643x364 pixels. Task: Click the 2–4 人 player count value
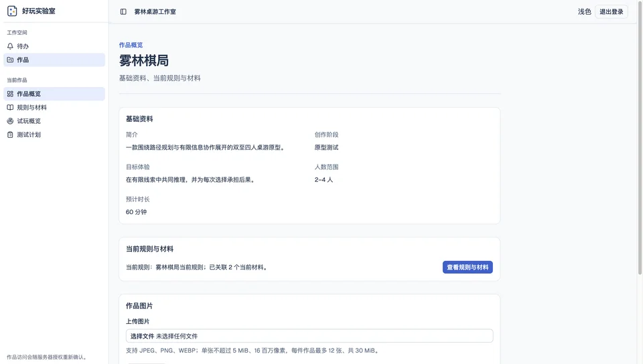(x=324, y=180)
